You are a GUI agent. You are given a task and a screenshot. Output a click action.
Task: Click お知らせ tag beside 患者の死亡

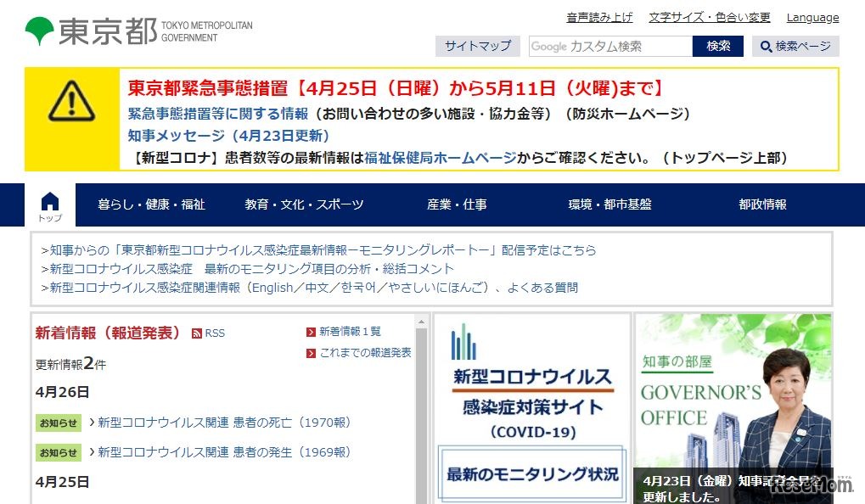coord(59,423)
